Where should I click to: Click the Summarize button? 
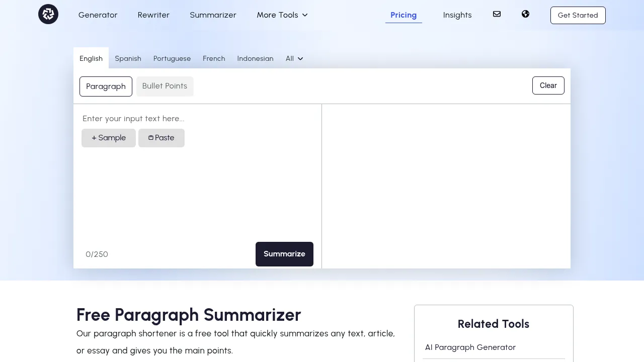coord(284,254)
